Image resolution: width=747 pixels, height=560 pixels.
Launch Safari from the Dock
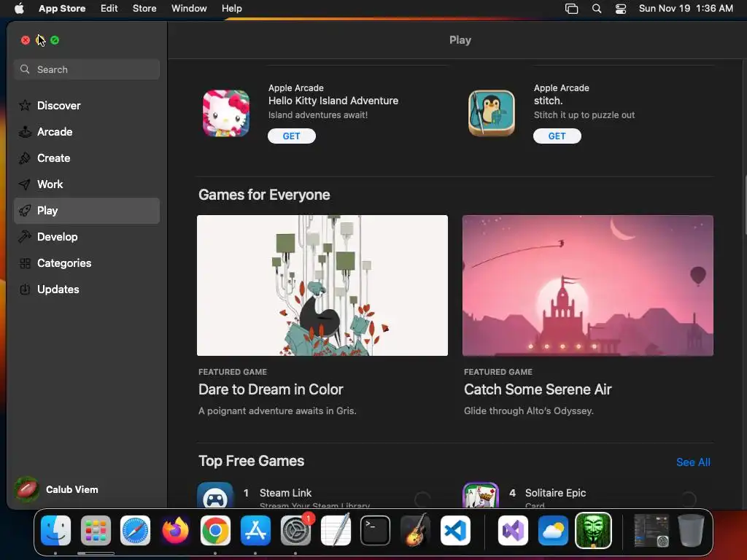tap(135, 531)
